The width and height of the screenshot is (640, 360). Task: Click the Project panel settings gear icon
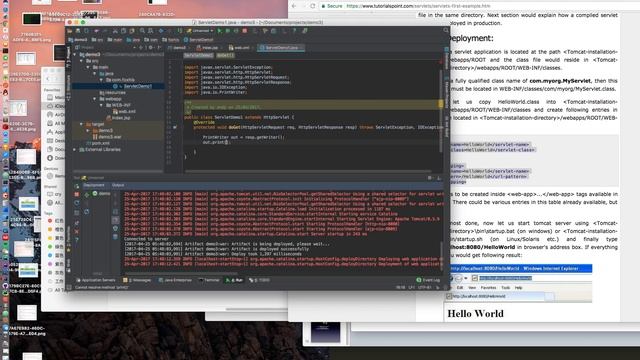tap(151, 48)
